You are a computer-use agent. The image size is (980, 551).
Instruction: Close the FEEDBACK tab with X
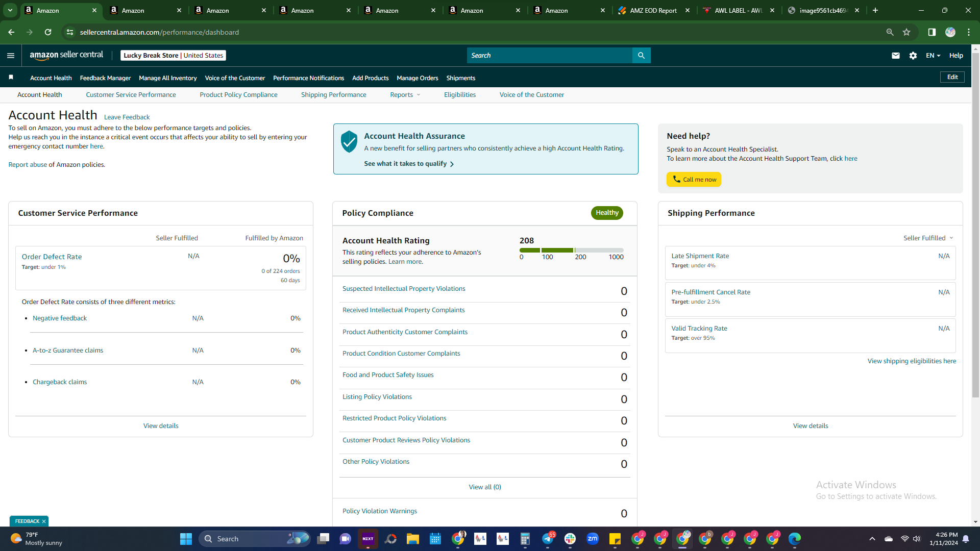(x=44, y=521)
